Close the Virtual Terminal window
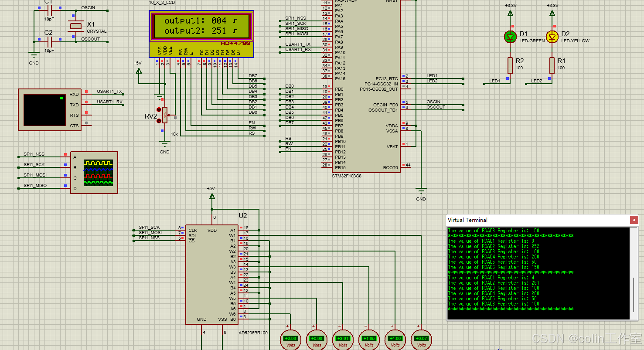The height and width of the screenshot is (350, 644). [634, 220]
